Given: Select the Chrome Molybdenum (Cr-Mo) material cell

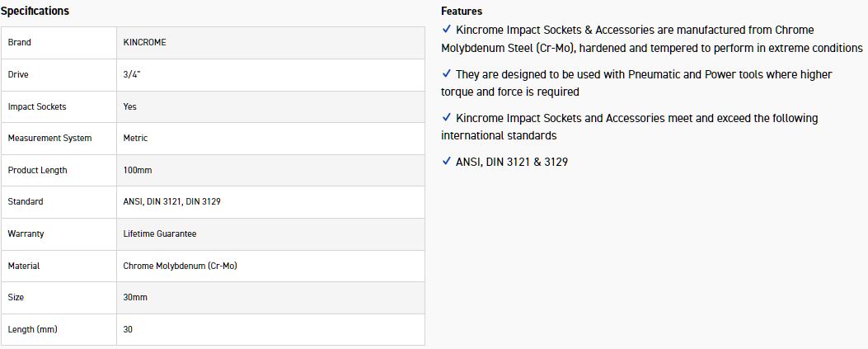Looking at the screenshot, I should pyautogui.click(x=181, y=266).
